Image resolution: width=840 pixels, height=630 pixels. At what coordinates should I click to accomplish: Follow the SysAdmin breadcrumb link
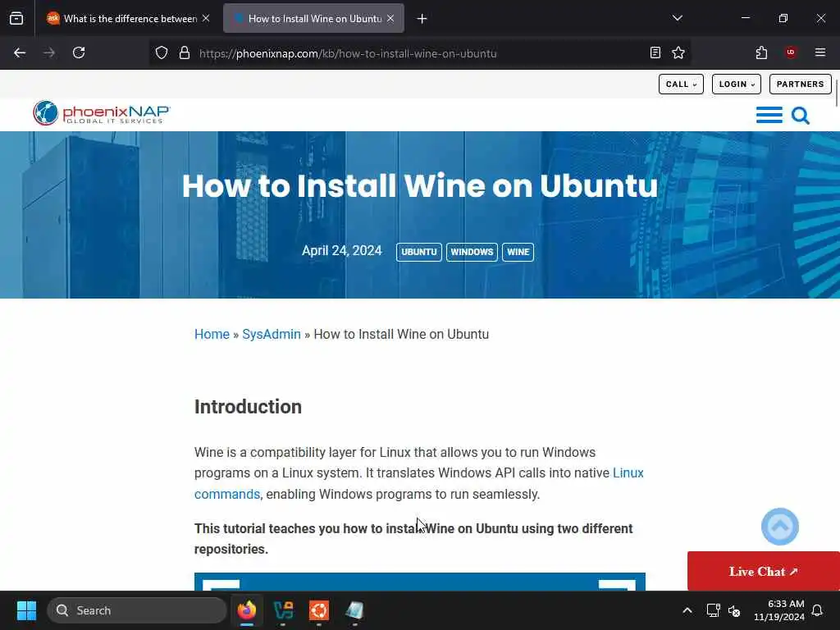tap(271, 335)
